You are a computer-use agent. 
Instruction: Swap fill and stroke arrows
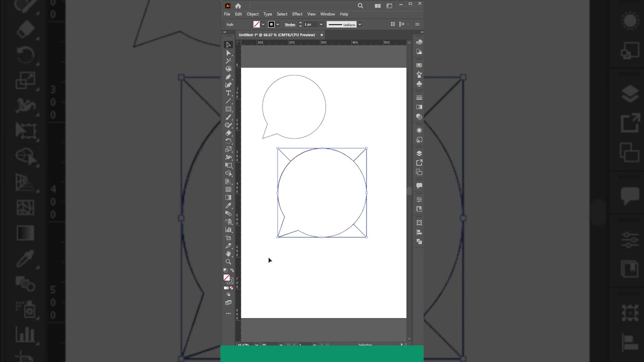pos(231,270)
